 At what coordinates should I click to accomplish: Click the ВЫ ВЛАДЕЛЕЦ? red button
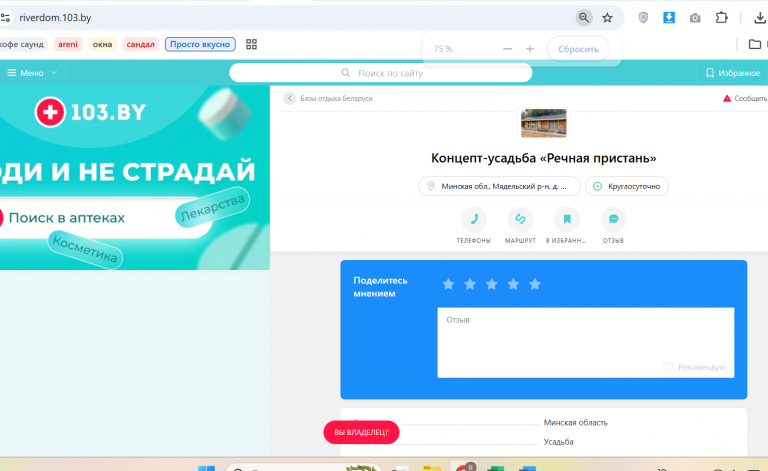361,432
